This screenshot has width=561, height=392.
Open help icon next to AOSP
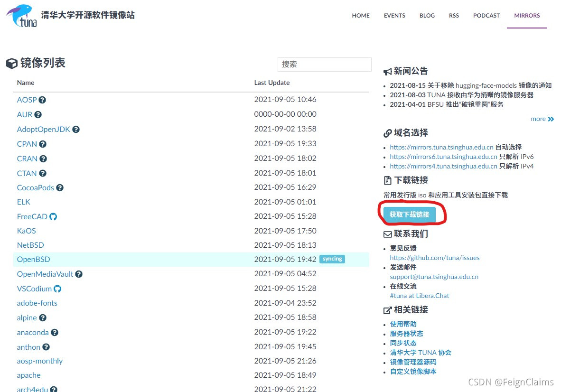pyautogui.click(x=42, y=100)
